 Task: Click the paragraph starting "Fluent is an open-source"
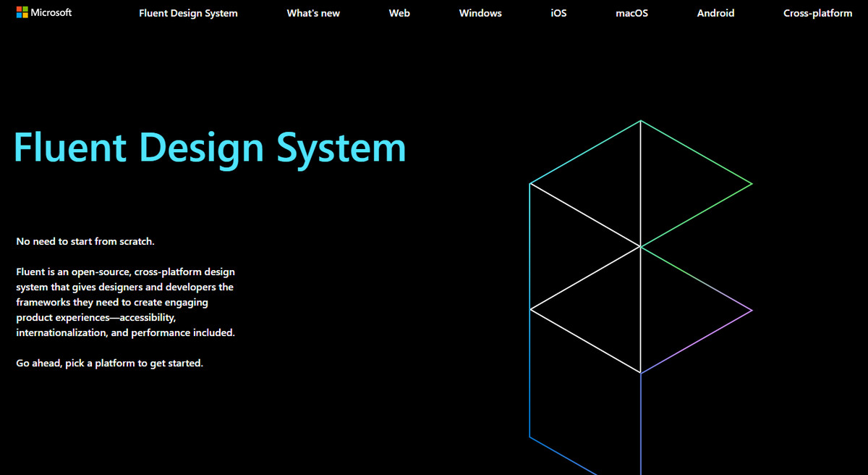(126, 302)
